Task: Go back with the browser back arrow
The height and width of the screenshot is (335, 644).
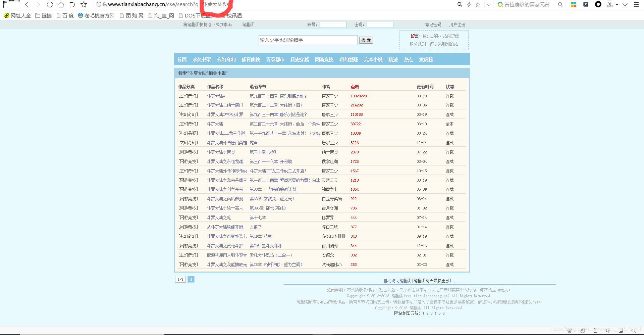Action: (27, 4)
